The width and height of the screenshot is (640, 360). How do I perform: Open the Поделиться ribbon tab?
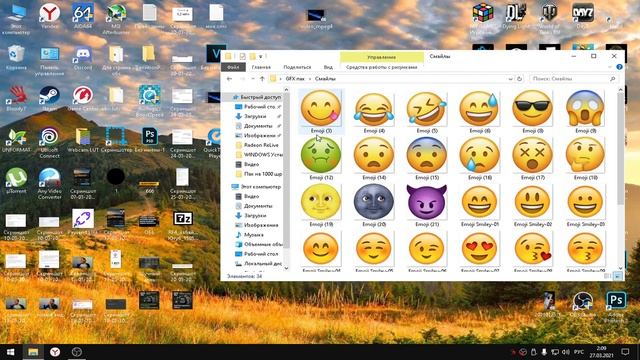tap(297, 67)
